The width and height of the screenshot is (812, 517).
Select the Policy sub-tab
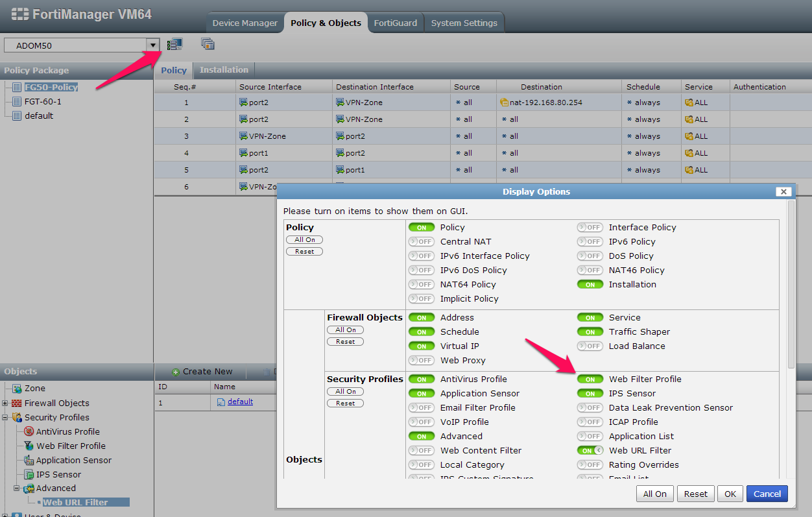click(x=174, y=70)
